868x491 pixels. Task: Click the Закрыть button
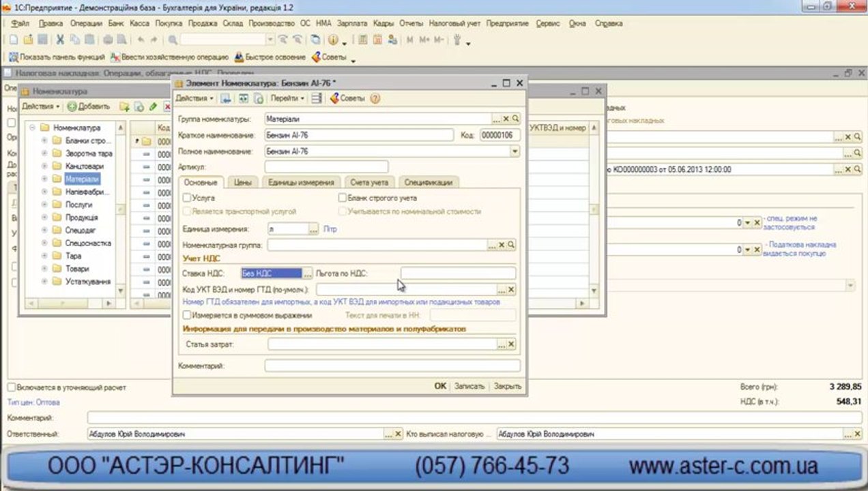click(x=508, y=386)
